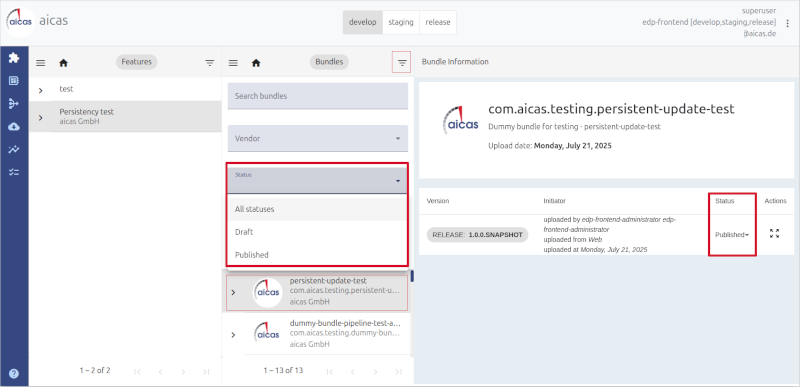Select the Persistency test feature

click(x=125, y=117)
